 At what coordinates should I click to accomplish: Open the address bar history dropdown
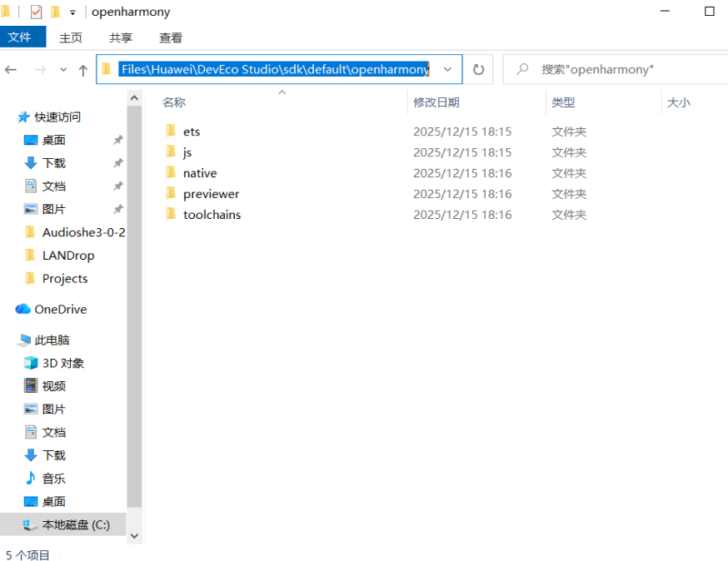click(x=447, y=69)
